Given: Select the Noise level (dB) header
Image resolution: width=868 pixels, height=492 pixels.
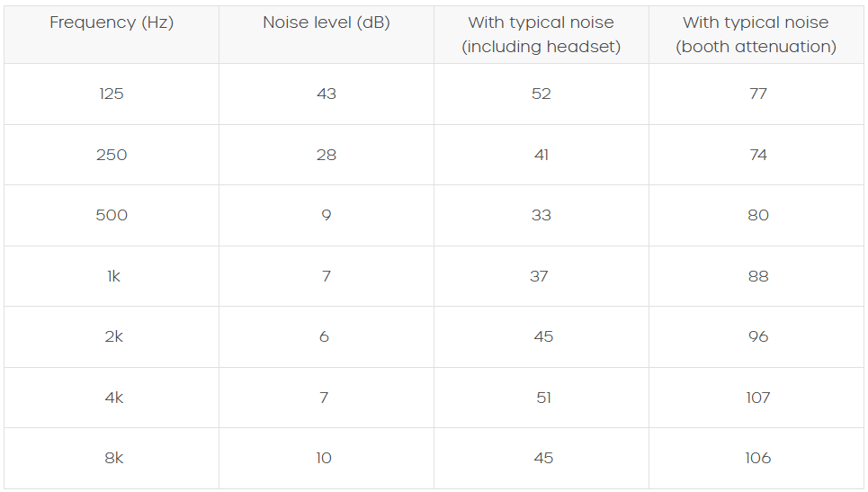Looking at the screenshot, I should 326,23.
